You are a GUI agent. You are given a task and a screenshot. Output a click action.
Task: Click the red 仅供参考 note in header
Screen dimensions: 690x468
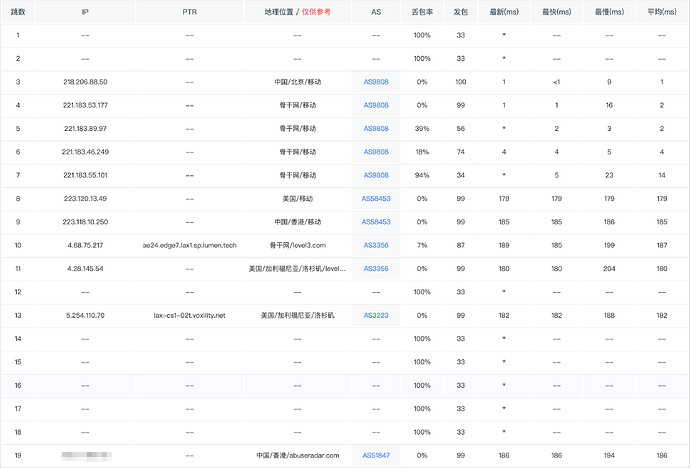click(x=316, y=12)
